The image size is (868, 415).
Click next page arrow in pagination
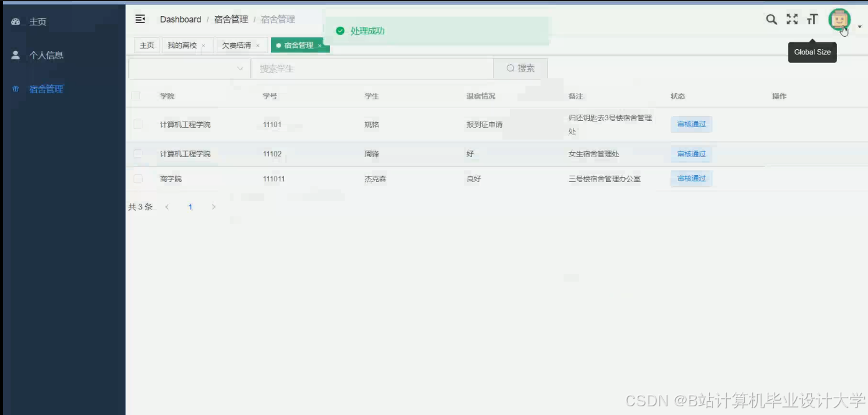pyautogui.click(x=214, y=206)
